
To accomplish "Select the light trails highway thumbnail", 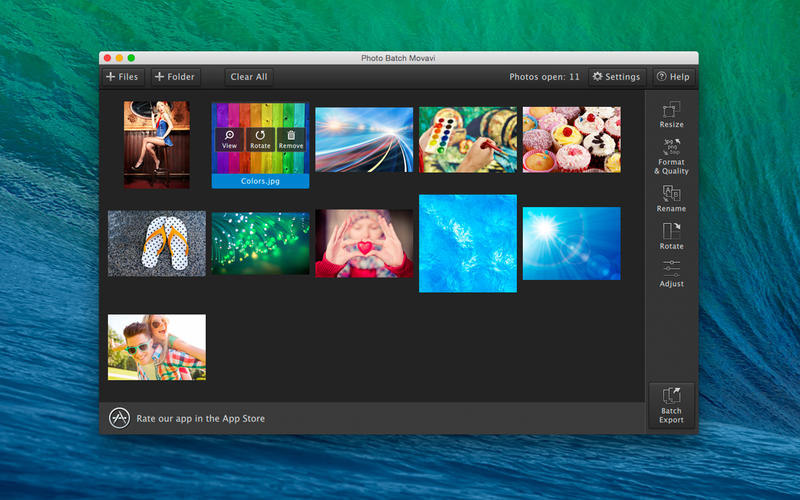I will [x=364, y=140].
